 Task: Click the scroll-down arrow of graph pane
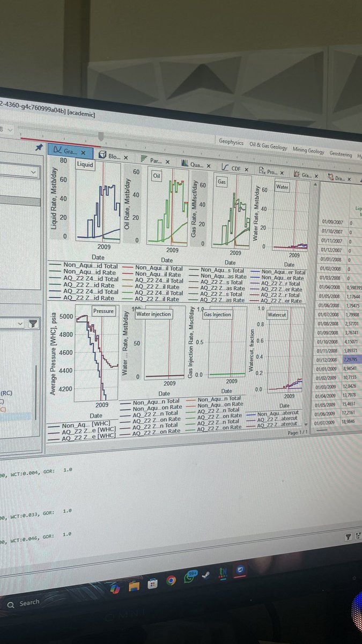[306, 424]
